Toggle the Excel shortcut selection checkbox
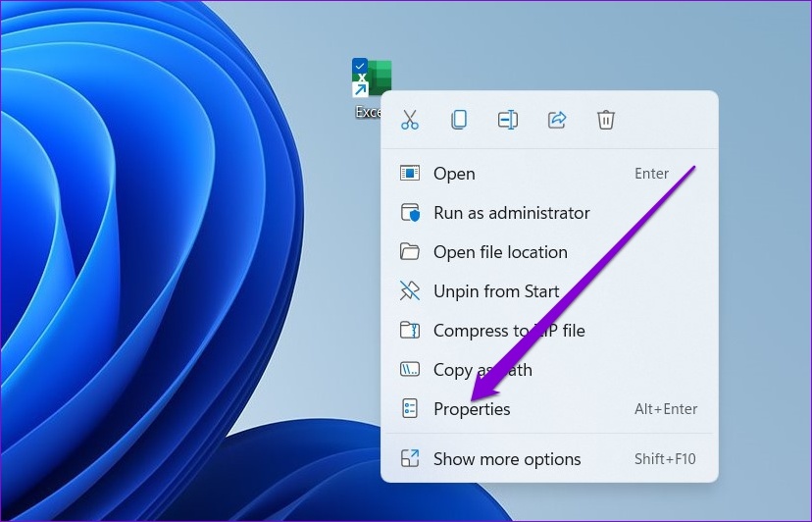Image resolution: width=812 pixels, height=522 pixels. click(x=360, y=66)
